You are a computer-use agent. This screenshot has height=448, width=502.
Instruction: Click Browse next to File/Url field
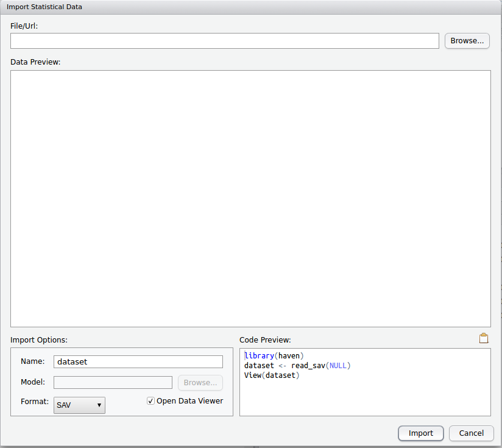(467, 40)
